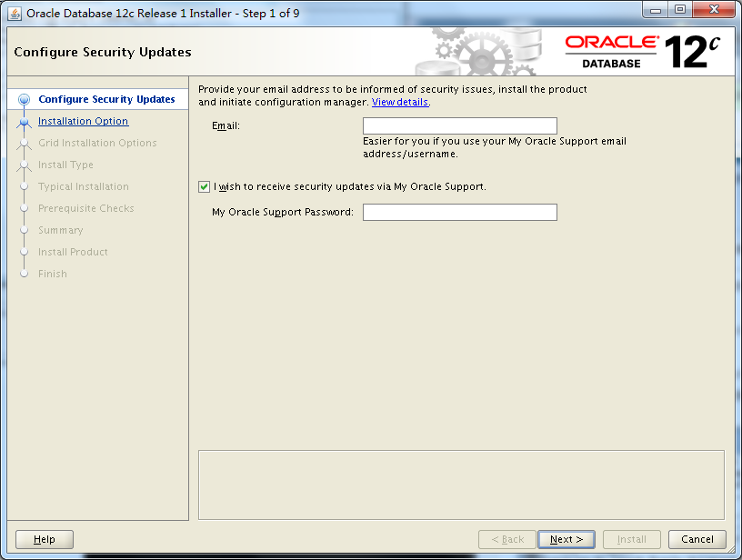Screen dimensions: 742x560
Task: Click the Summary step
Action: click(61, 230)
